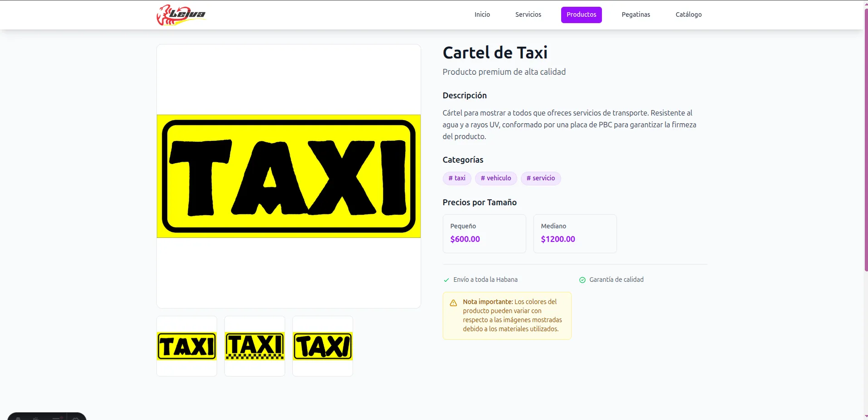Click the Garantía de calidad text

click(x=616, y=280)
